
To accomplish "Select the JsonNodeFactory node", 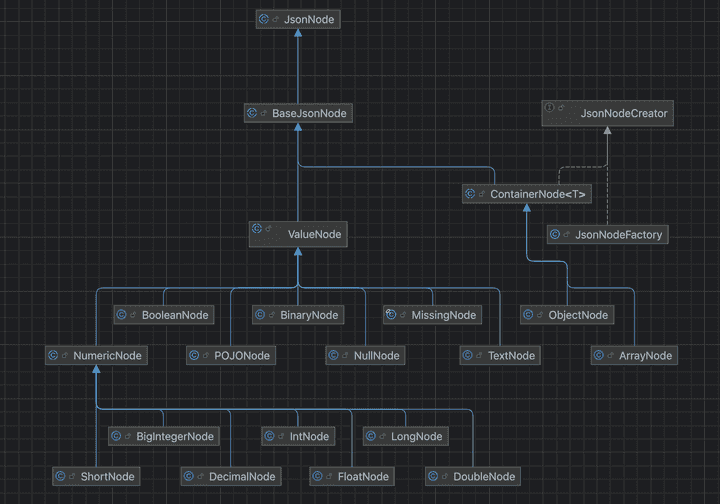I will [x=608, y=235].
